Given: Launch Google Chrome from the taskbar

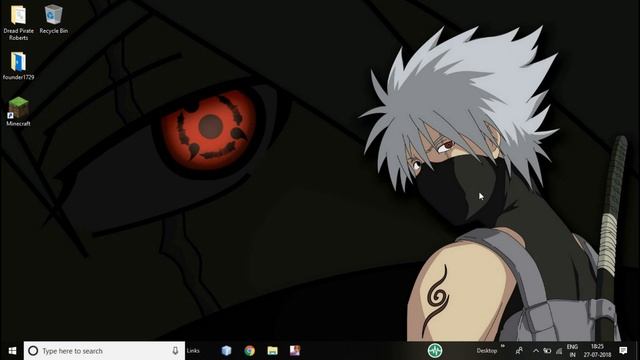Looking at the screenshot, I should [249, 351].
